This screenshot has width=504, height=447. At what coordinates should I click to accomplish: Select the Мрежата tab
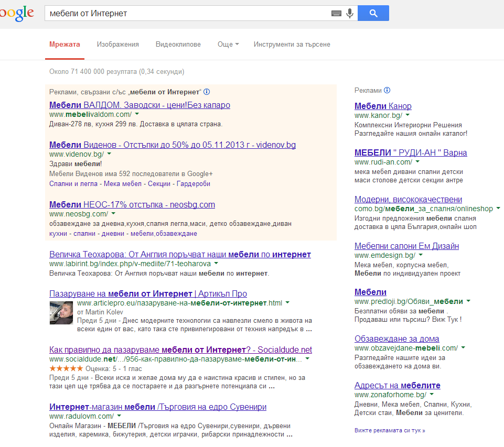65,45
